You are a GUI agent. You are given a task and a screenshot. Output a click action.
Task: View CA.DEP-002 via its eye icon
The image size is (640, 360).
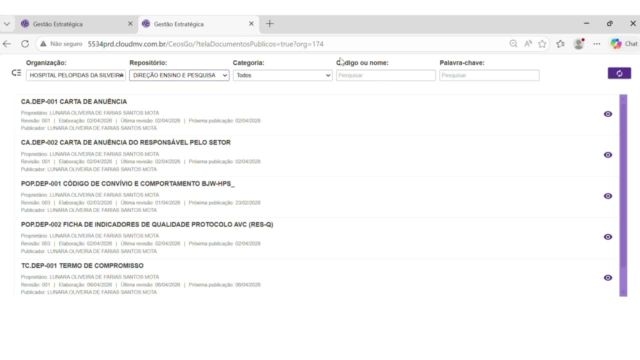point(608,155)
